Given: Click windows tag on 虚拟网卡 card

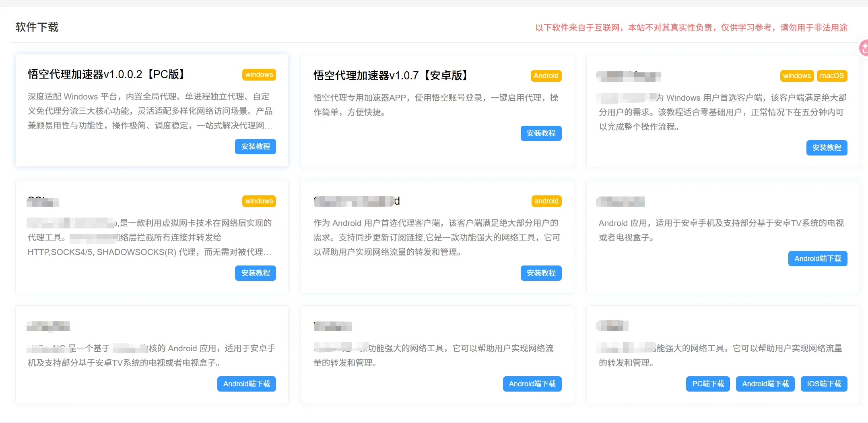Looking at the screenshot, I should (x=259, y=201).
